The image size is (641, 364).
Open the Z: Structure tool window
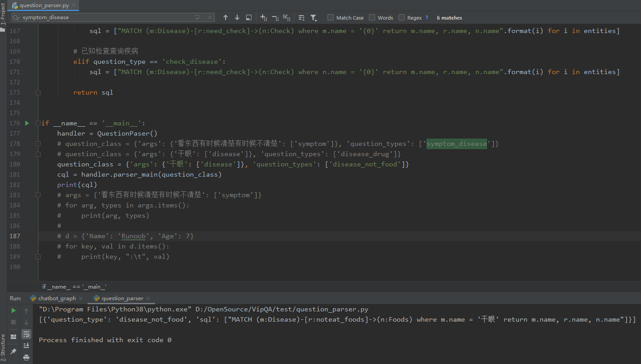click(3, 347)
